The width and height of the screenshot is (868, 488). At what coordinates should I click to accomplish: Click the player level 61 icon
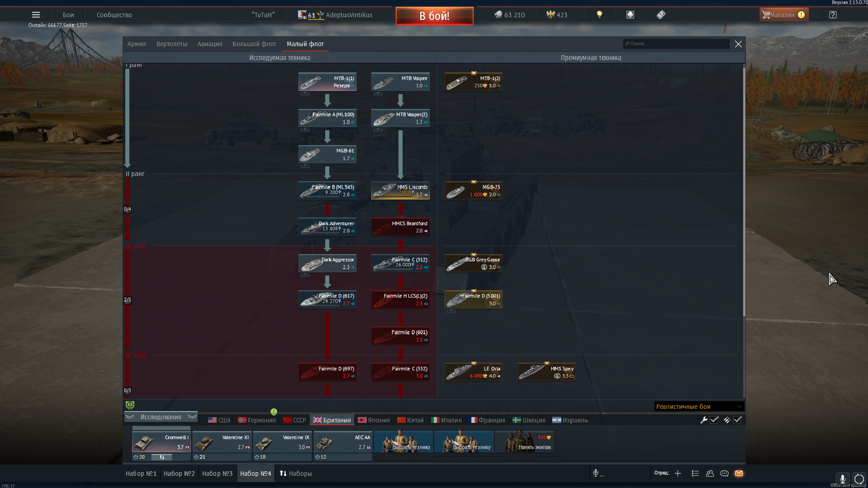[312, 15]
